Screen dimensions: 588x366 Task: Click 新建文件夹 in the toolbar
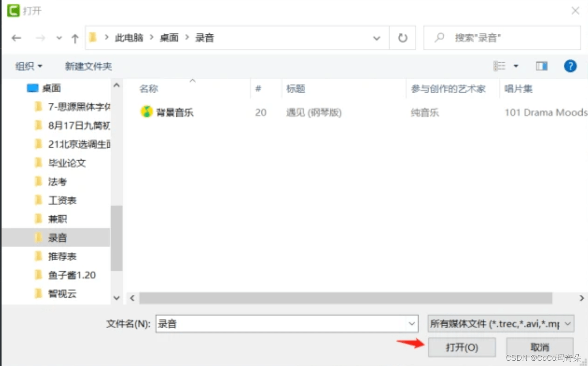tap(88, 66)
